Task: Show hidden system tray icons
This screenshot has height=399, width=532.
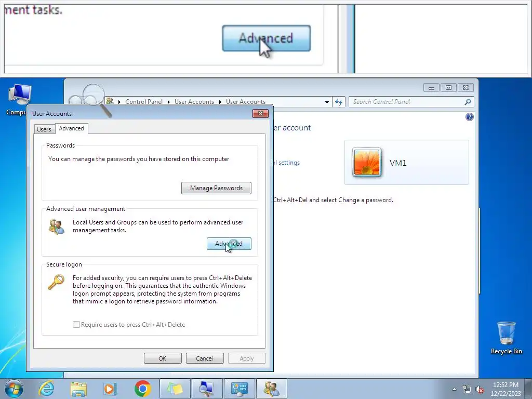Action: pos(454,389)
